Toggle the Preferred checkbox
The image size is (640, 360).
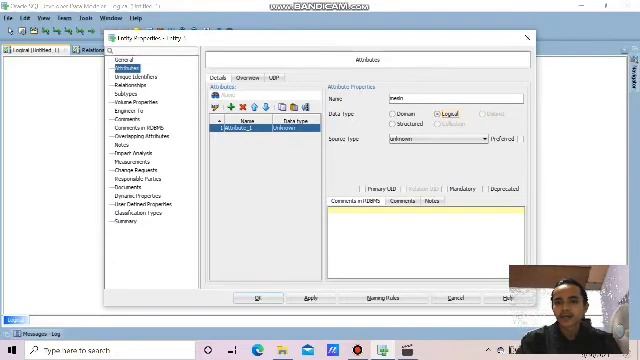(x=520, y=139)
